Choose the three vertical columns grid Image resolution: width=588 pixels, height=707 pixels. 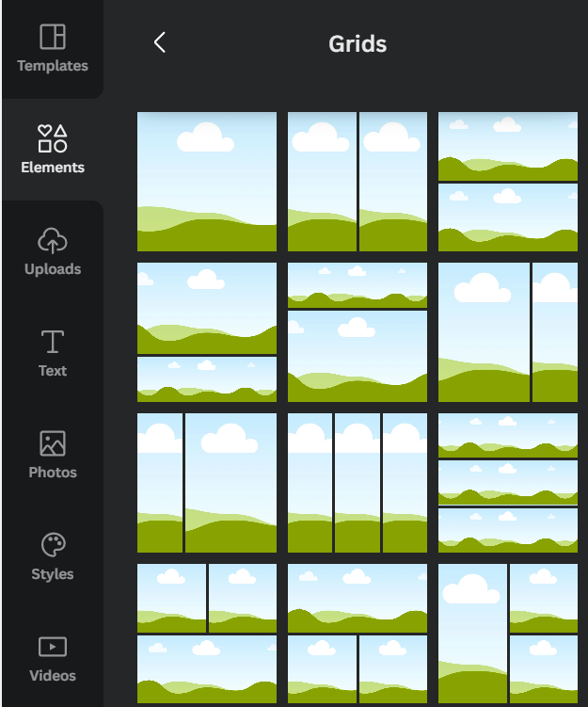click(x=358, y=483)
